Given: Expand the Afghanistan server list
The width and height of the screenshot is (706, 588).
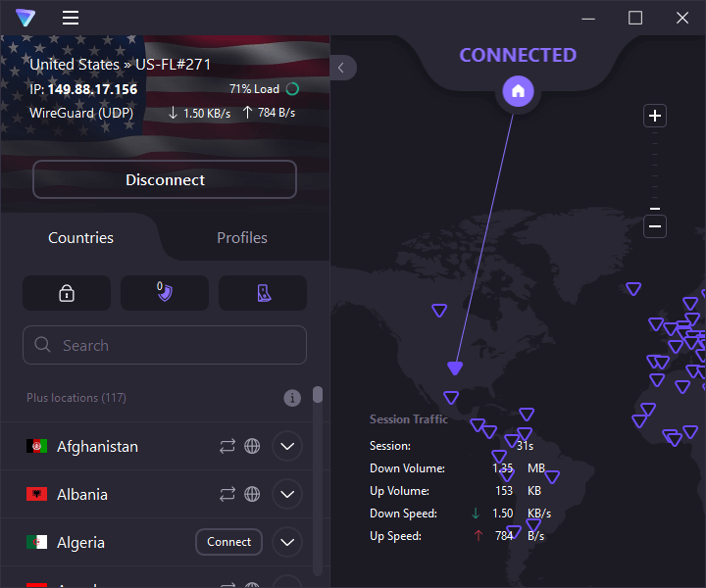Looking at the screenshot, I should pyautogui.click(x=287, y=446).
